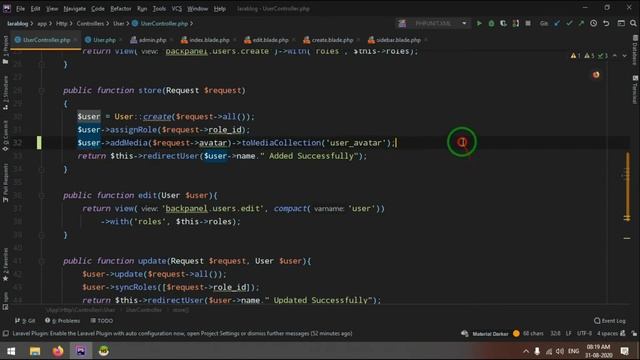Viewport: 640px width, 360px height.
Task: Click the cursor position indicator 32:8
Action: pos(555,333)
